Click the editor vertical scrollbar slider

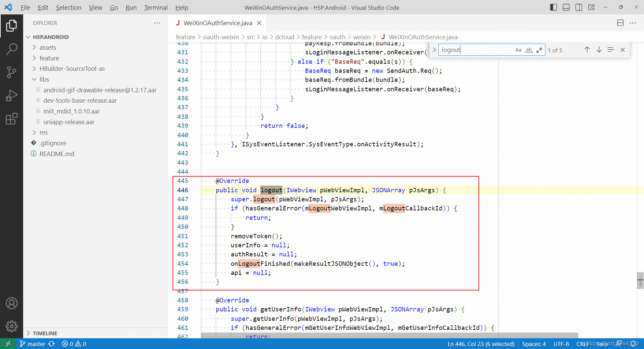(x=640, y=281)
